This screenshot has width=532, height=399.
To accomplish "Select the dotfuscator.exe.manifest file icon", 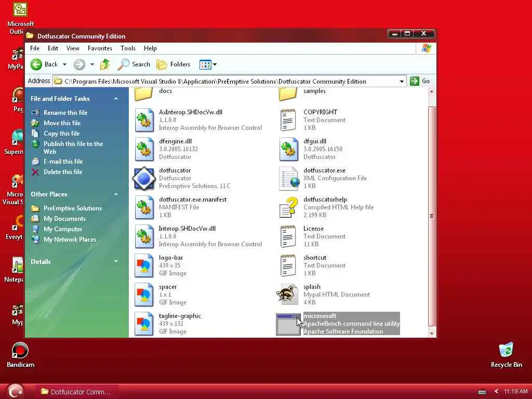I will pyautogui.click(x=144, y=208).
